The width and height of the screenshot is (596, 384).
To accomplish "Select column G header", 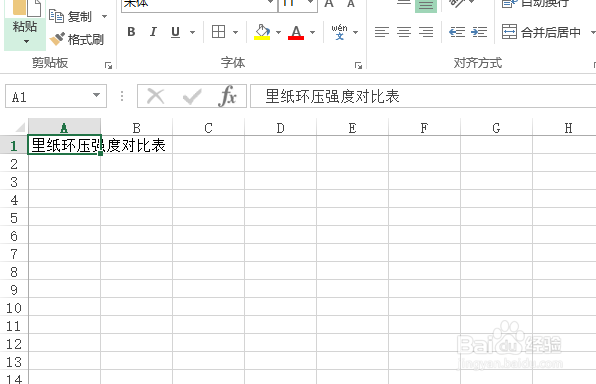I will point(496,128).
